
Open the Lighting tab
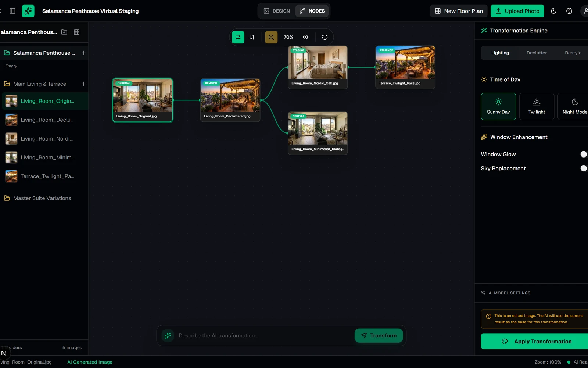(x=500, y=53)
